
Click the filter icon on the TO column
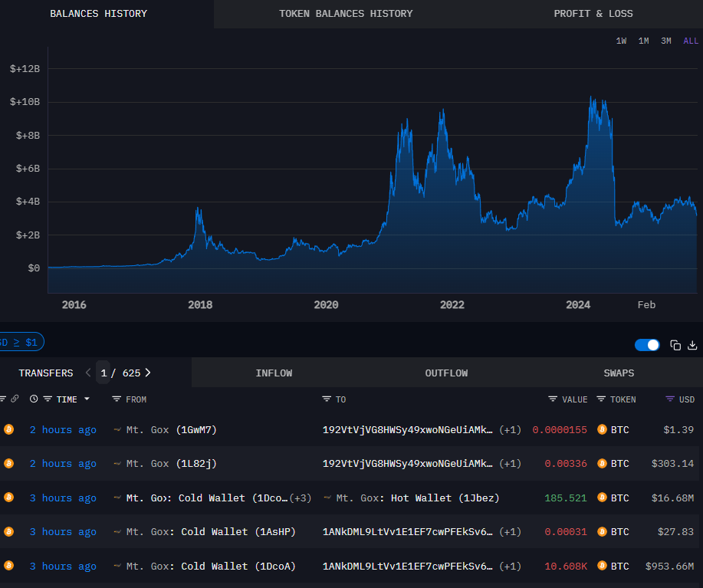pos(325,399)
